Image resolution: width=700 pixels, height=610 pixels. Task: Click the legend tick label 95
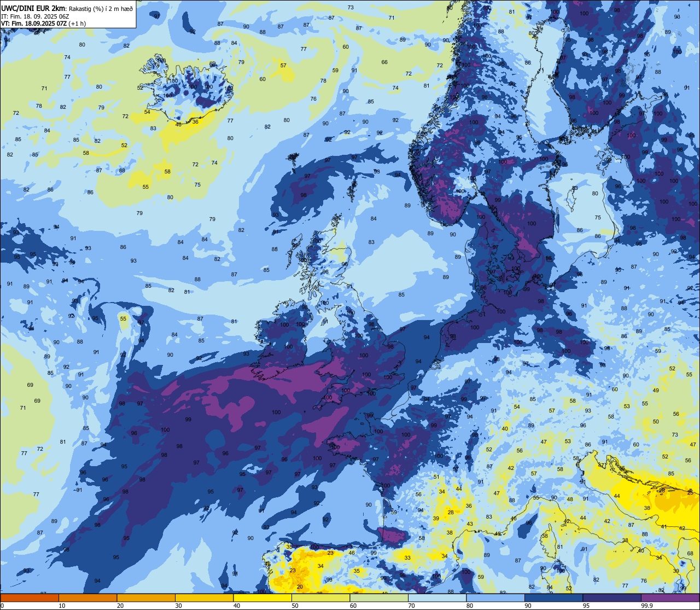point(586,606)
